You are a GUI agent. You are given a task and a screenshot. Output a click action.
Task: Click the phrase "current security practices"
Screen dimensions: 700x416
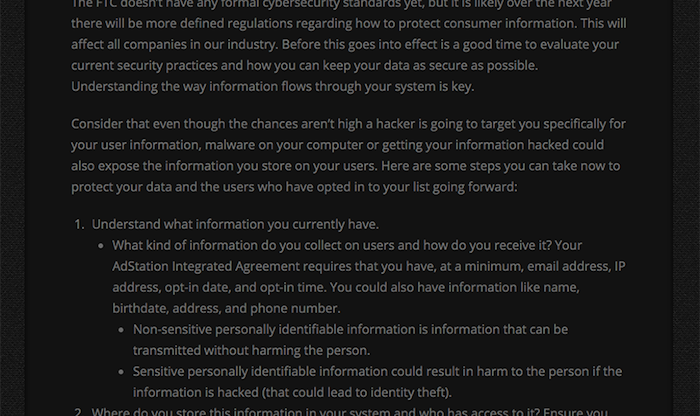tap(144, 65)
